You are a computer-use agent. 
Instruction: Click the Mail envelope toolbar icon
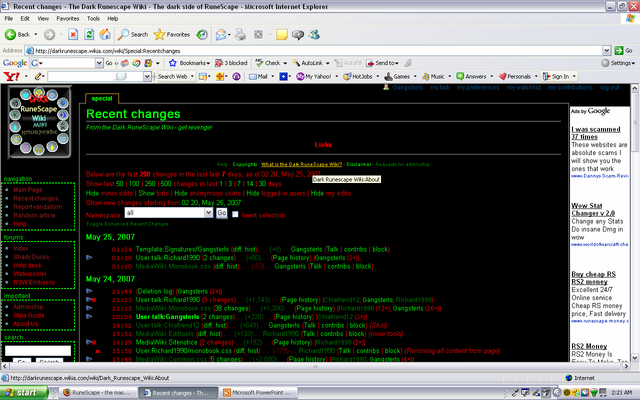tap(221, 35)
